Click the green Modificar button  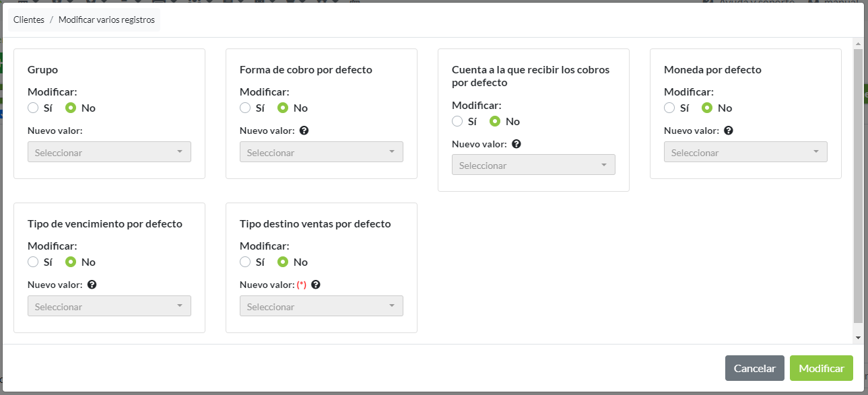click(821, 368)
